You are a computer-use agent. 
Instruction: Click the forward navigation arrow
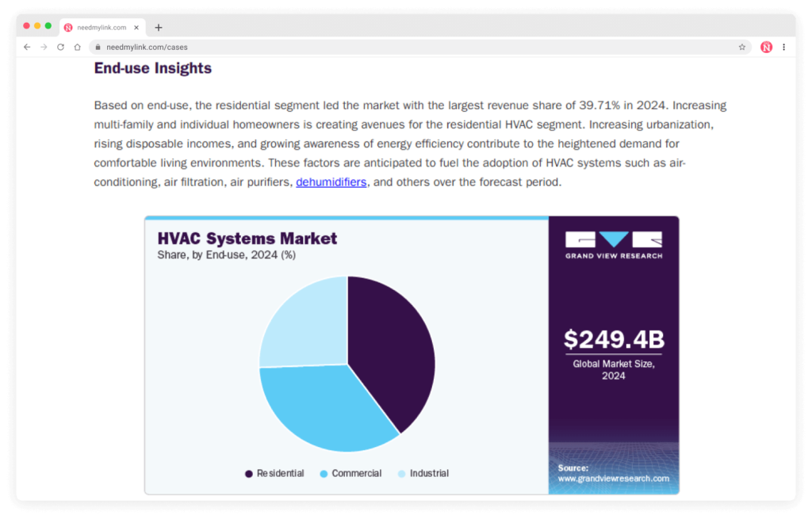tap(44, 47)
